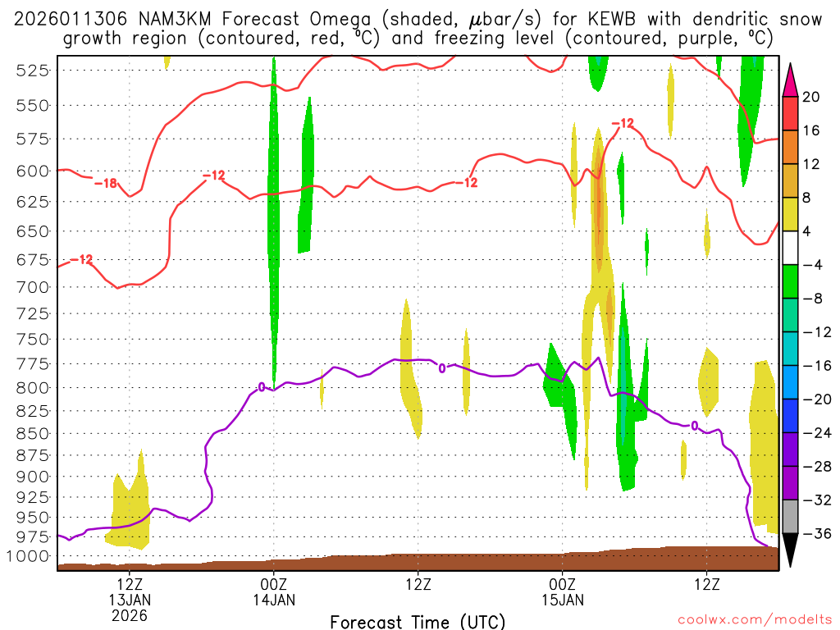Screen dimensions: 840x630
Task: Click the 950 pressure level label
Action: pos(32,518)
